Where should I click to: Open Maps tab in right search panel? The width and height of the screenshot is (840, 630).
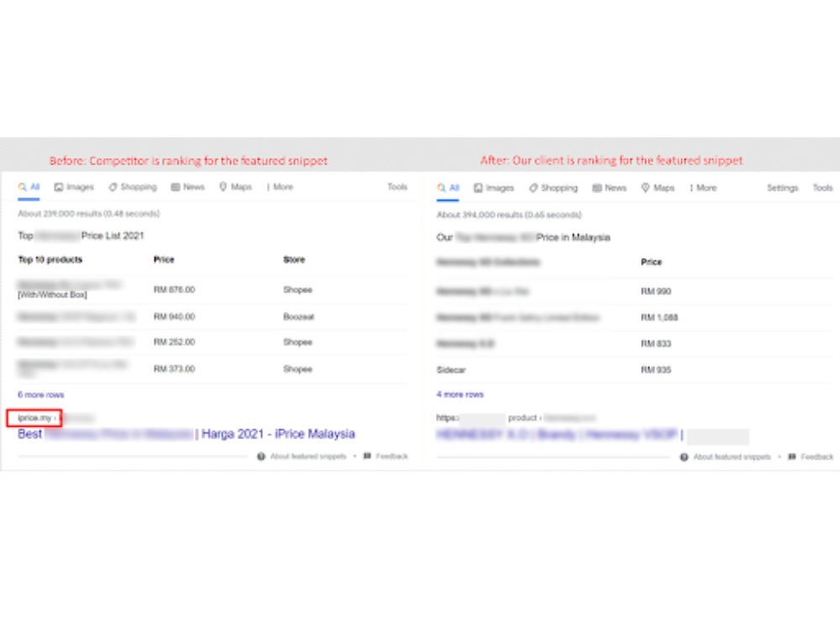tap(658, 188)
